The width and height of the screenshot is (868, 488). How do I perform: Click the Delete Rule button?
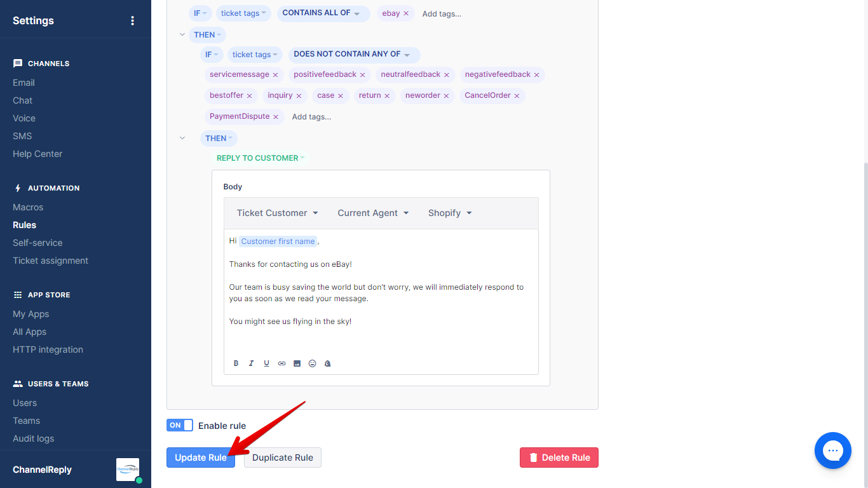pyautogui.click(x=559, y=457)
